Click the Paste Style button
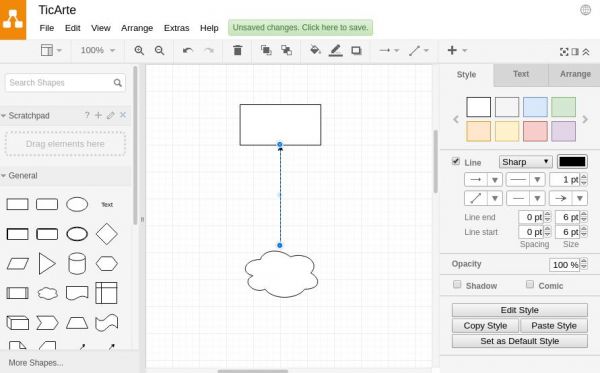This screenshot has height=373, width=600. point(554,326)
